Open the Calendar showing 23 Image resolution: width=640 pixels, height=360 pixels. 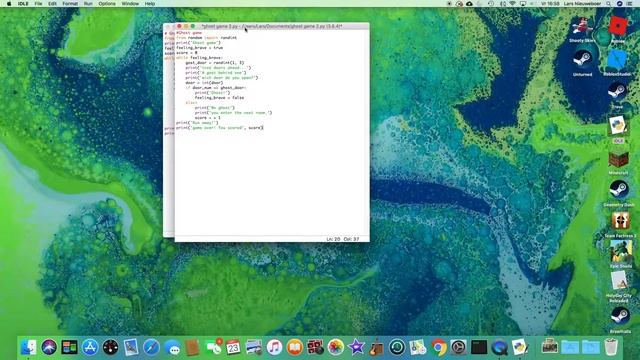233,347
